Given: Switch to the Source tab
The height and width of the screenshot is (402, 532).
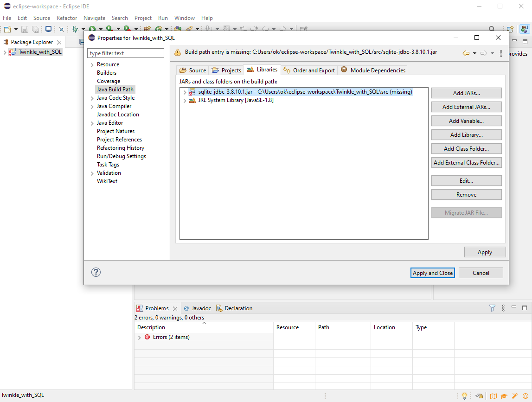Looking at the screenshot, I should pyautogui.click(x=192, y=70).
